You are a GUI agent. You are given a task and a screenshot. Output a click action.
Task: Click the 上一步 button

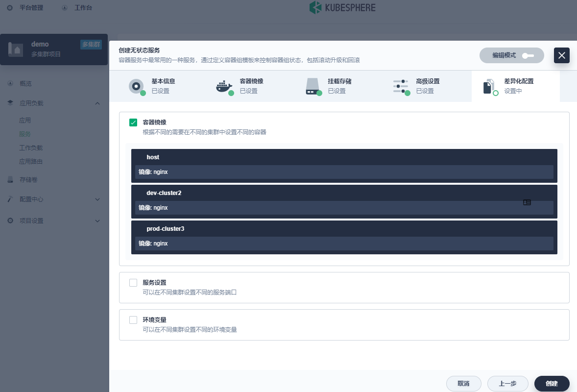click(x=508, y=384)
